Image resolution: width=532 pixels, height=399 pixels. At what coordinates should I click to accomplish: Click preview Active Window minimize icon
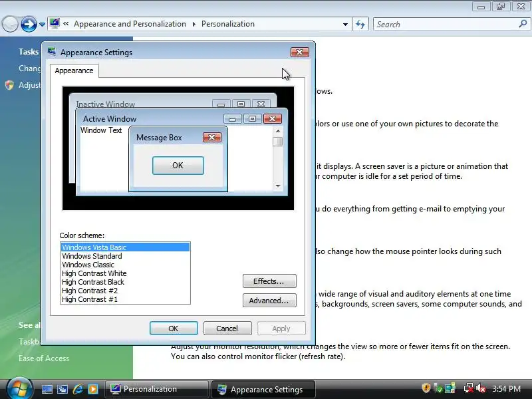click(x=232, y=119)
